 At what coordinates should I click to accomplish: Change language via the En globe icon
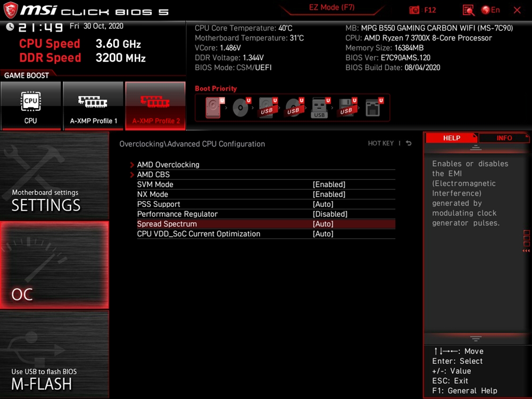[491, 10]
